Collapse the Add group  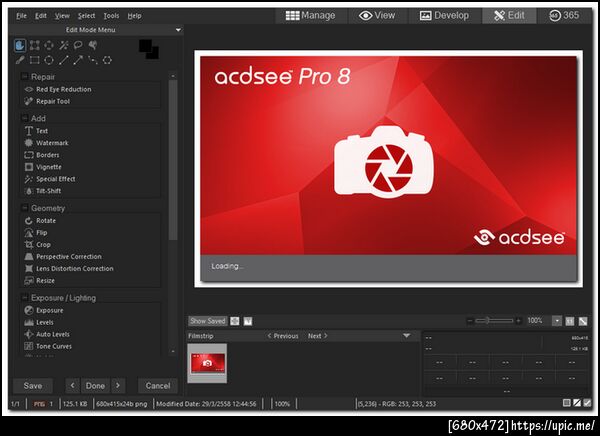pos(24,118)
